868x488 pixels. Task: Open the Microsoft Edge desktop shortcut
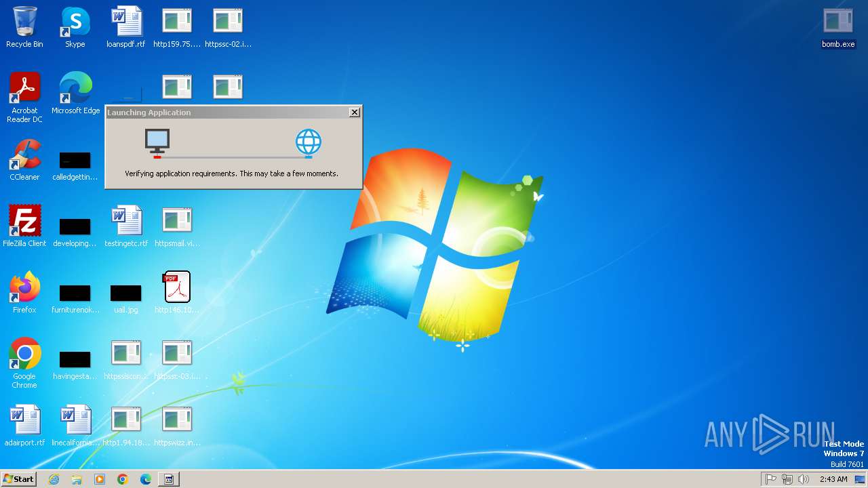click(x=75, y=94)
